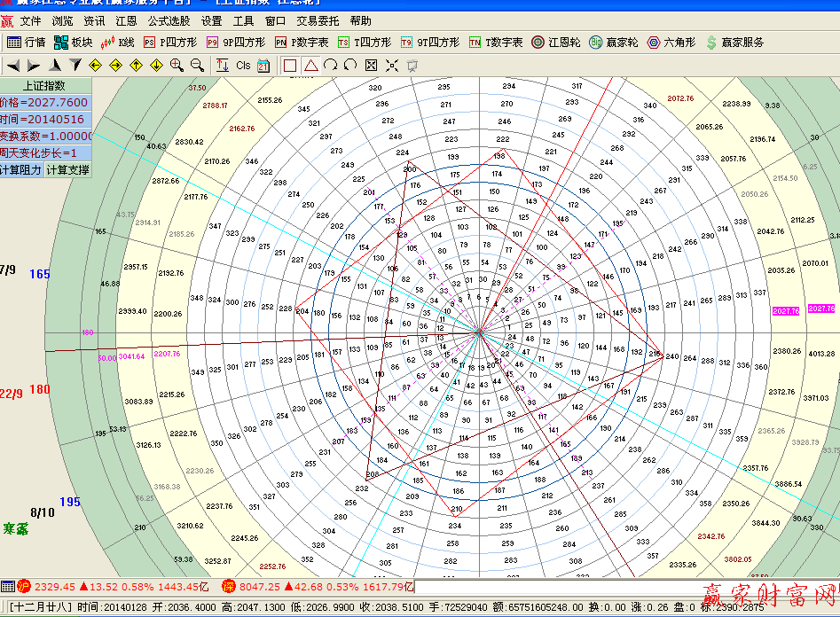Toggle the boxed X overlay button
This screenshot has width=840, height=617.
371,65
